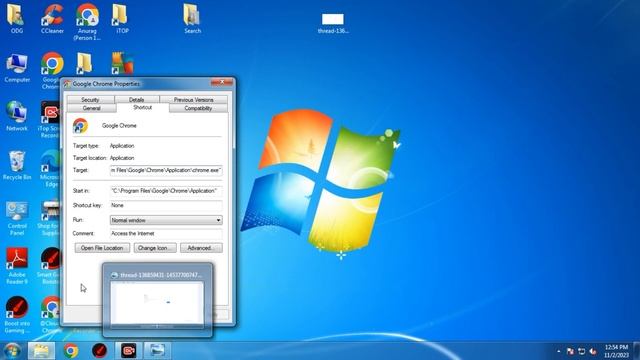Open iTop Screen Recorder taskbar icon

click(x=129, y=351)
